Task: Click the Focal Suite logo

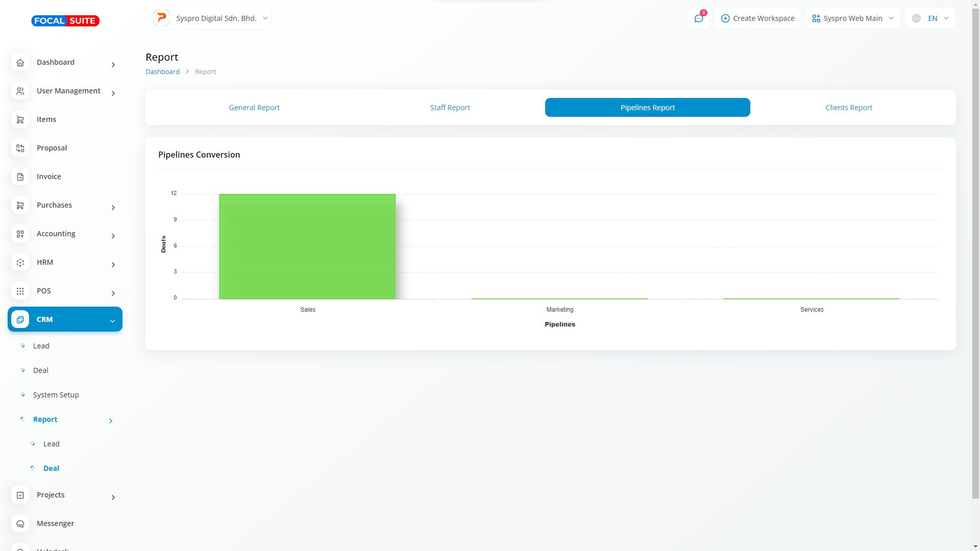Action: [x=65, y=21]
